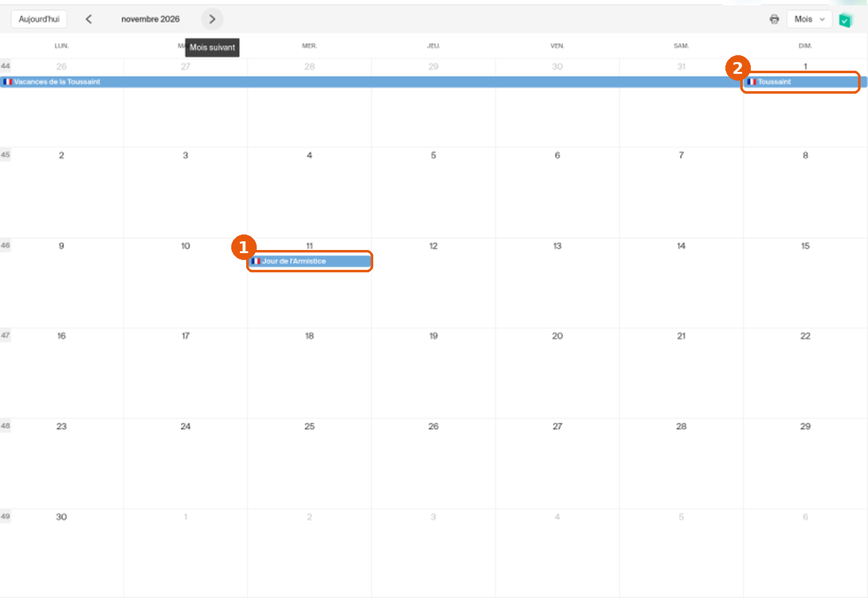Click the VEN. column header

[557, 46]
